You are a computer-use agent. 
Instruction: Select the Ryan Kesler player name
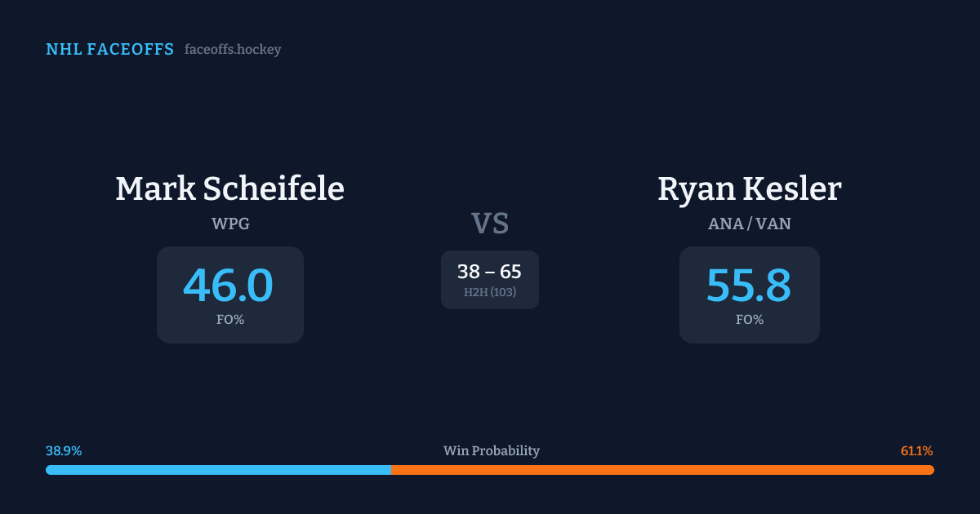click(749, 188)
